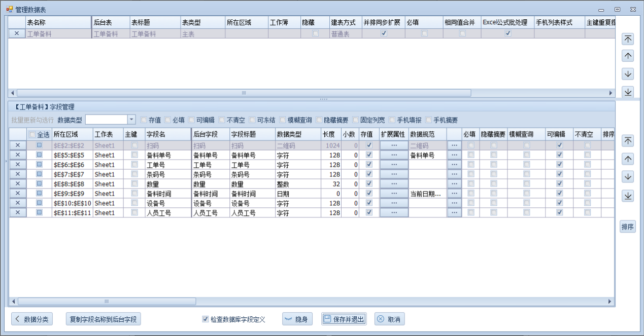Enable 模糊查询 checkbox in batch update bar
This screenshot has height=336, width=644.
[x=283, y=120]
